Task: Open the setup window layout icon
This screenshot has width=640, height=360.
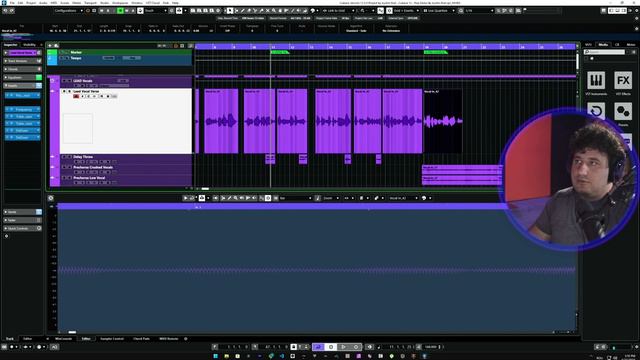Action: click(604, 11)
